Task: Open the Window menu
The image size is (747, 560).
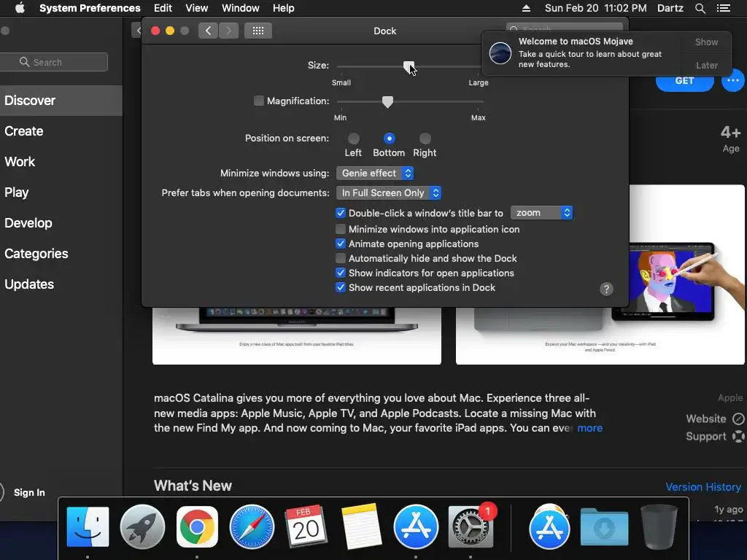Action: [x=241, y=8]
